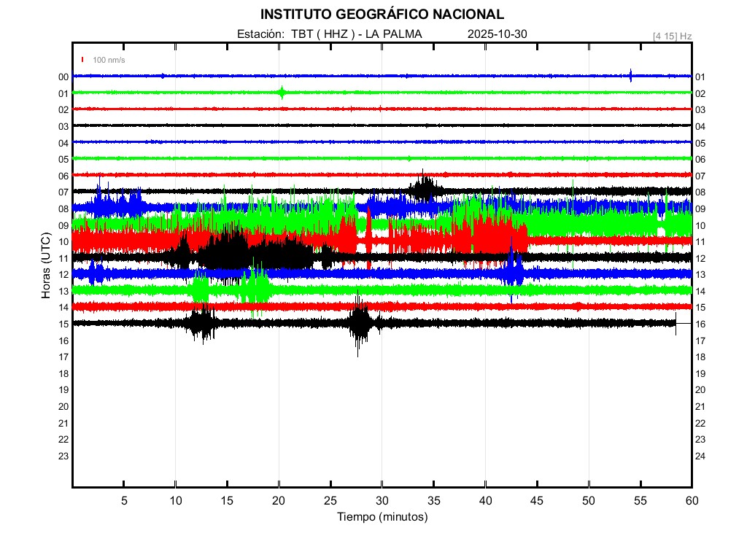The image size is (747, 560).
Task: Select the 5 minute tick label
Action: click(124, 501)
